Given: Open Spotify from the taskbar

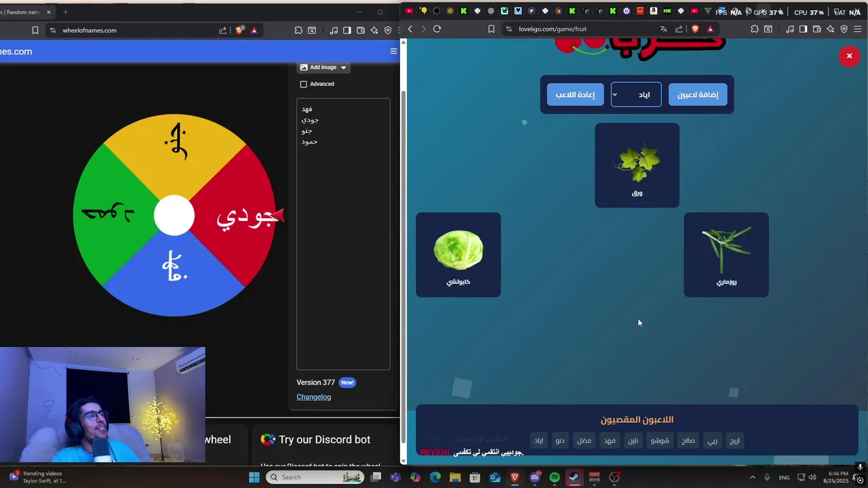Looking at the screenshot, I should (x=555, y=477).
